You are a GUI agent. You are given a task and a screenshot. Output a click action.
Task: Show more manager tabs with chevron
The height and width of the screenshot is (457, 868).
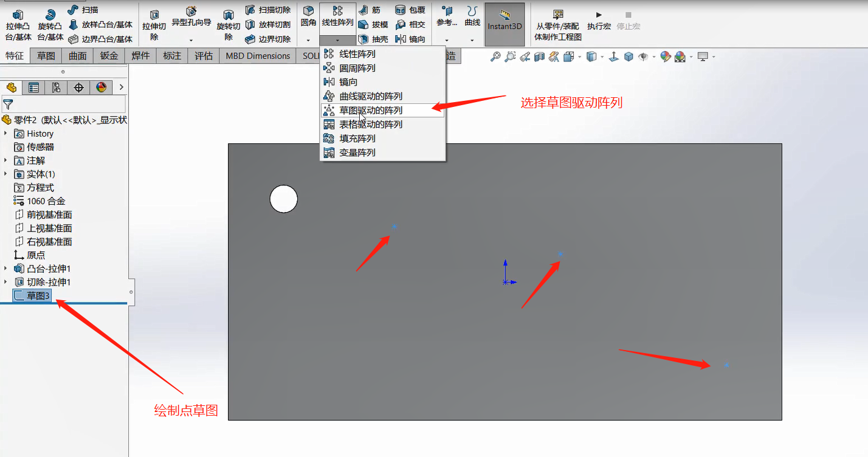click(122, 88)
